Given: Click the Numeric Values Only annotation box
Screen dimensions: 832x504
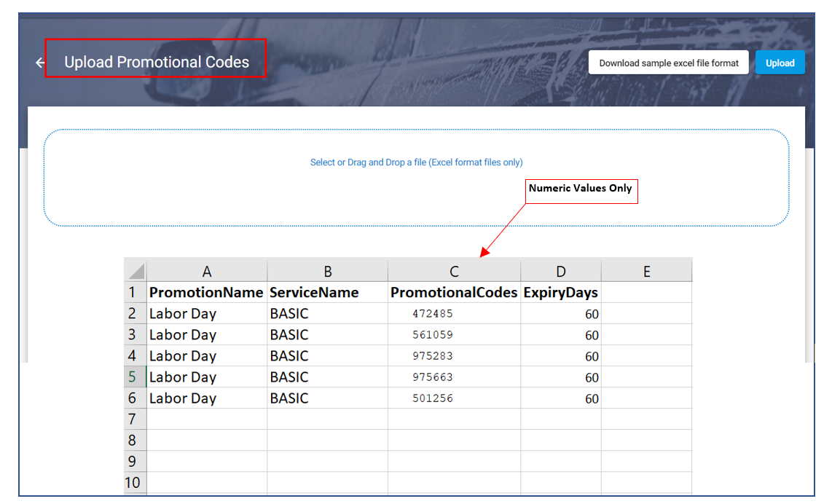Looking at the screenshot, I should 581,190.
